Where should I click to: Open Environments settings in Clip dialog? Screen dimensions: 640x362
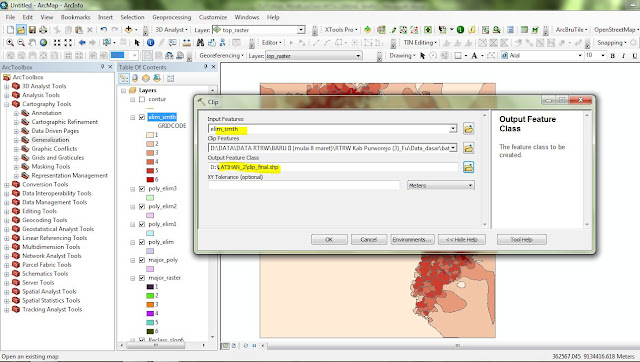point(412,240)
